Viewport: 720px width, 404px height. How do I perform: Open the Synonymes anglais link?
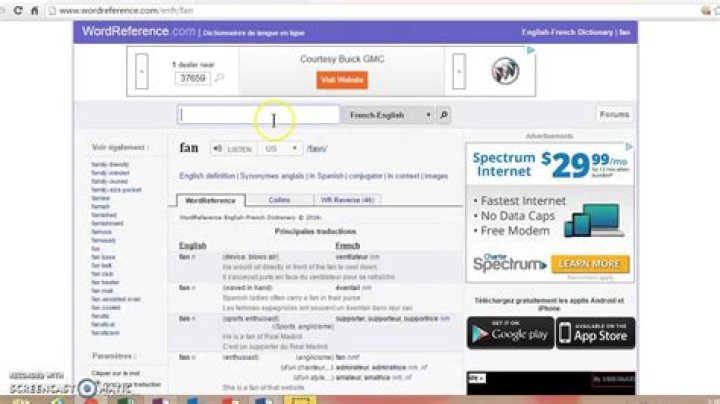(x=272, y=176)
